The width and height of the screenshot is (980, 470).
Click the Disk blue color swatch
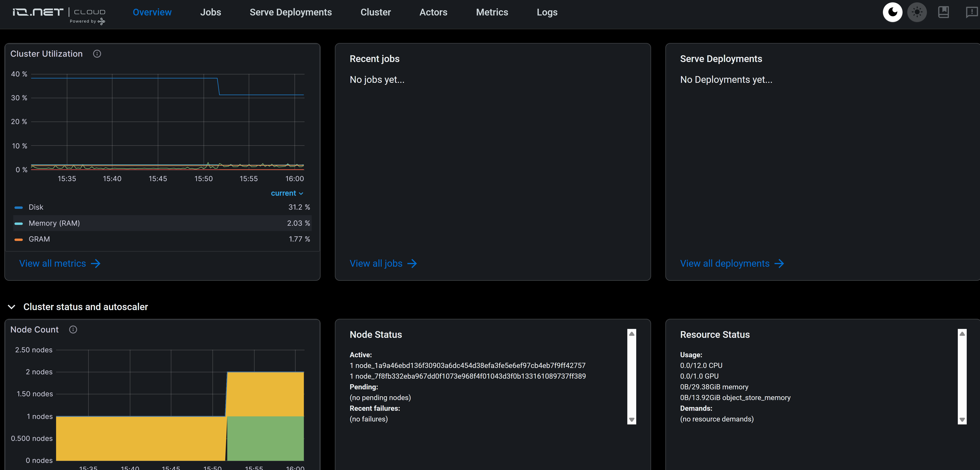(19, 207)
